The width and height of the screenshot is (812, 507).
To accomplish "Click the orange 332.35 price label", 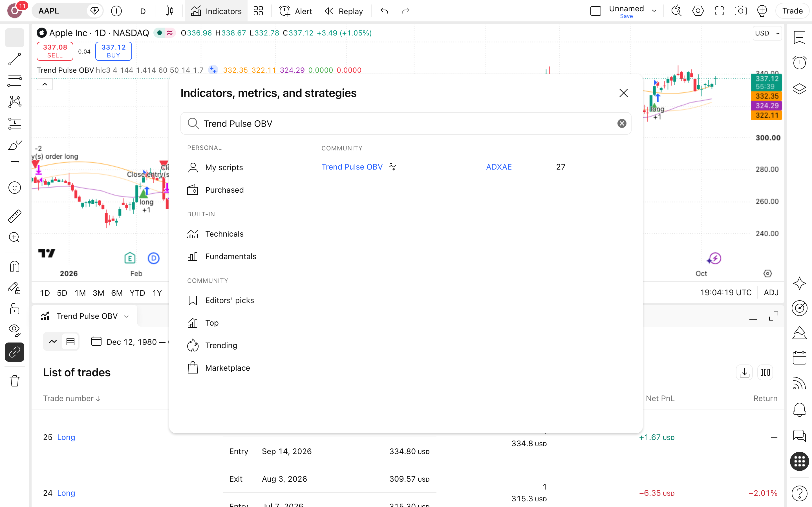I will pos(767,96).
